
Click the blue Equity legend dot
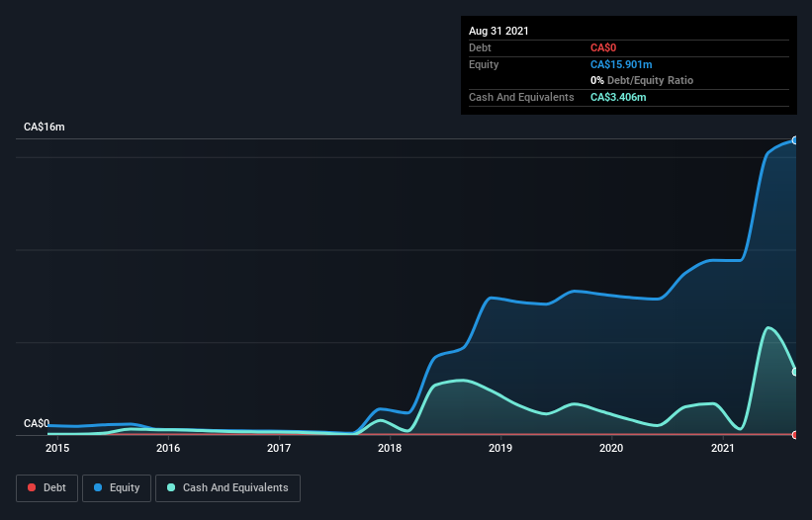(x=98, y=487)
